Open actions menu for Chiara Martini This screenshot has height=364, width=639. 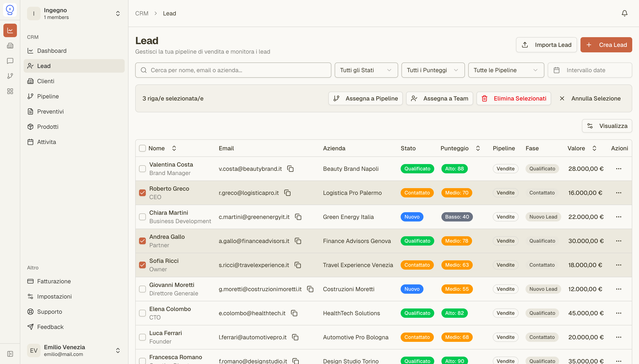tap(619, 217)
